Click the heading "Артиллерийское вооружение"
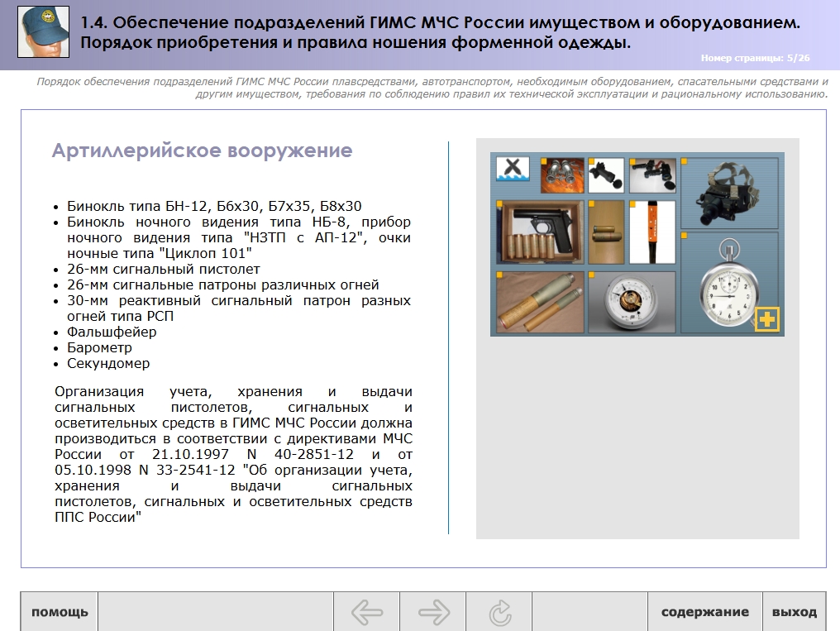 point(202,151)
